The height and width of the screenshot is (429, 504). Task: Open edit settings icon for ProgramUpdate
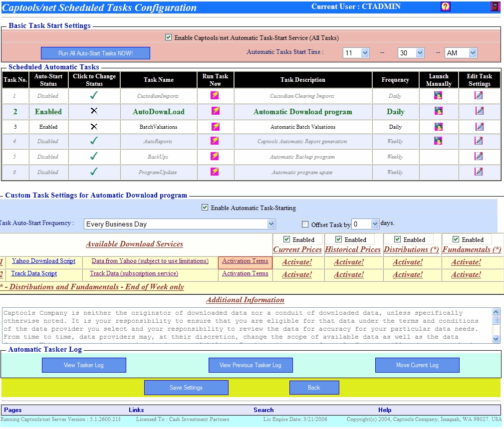coord(479,172)
